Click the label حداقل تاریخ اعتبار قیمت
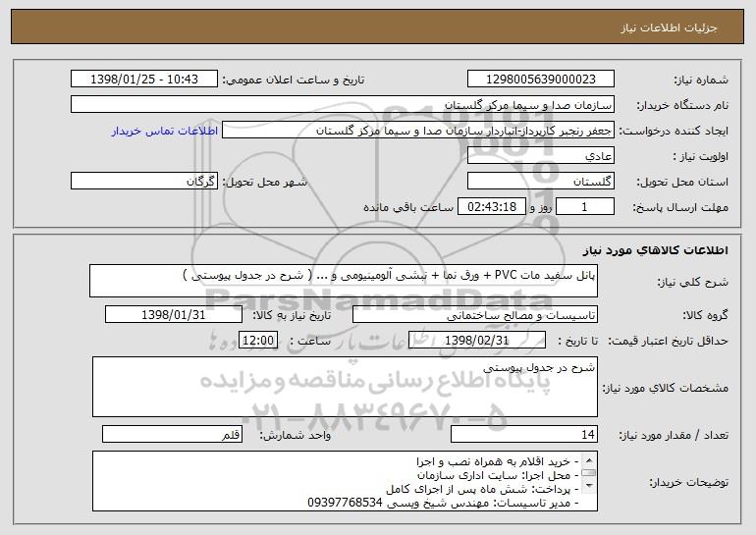 [669, 341]
